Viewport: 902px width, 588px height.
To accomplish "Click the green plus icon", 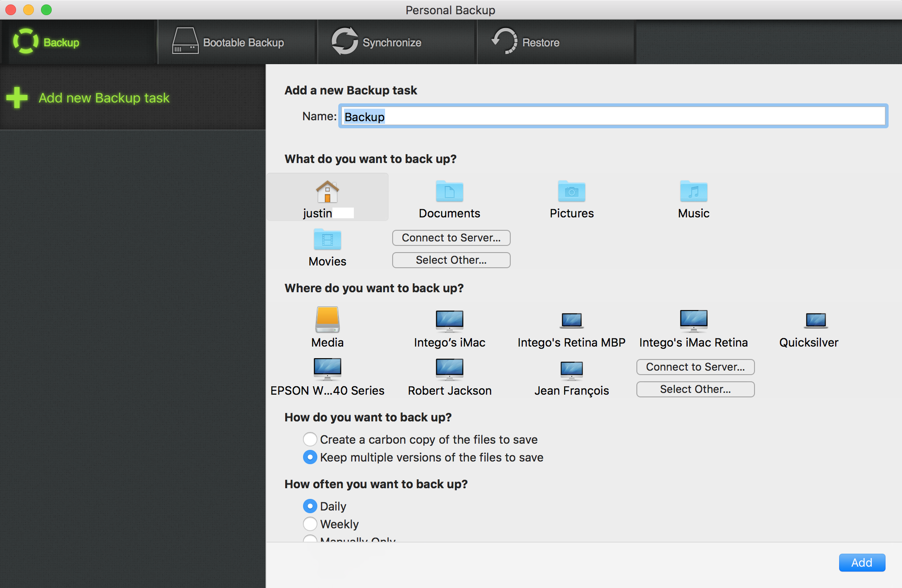I will 17,98.
